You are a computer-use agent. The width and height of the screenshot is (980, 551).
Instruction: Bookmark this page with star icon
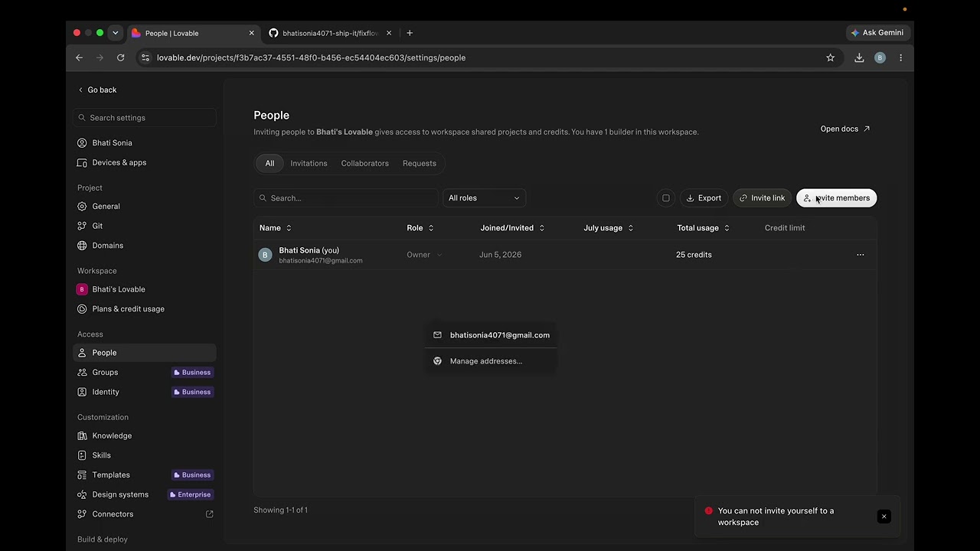[830, 57]
